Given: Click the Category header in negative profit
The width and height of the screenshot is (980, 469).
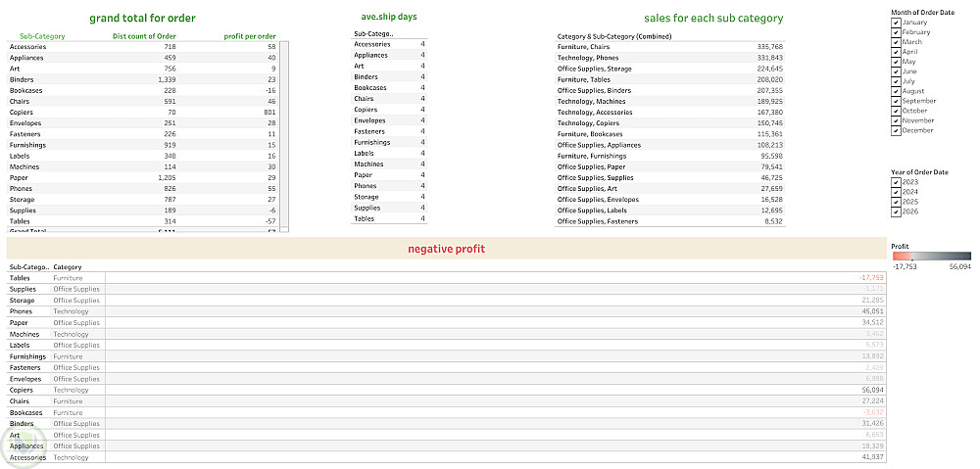Looking at the screenshot, I should coord(68,267).
